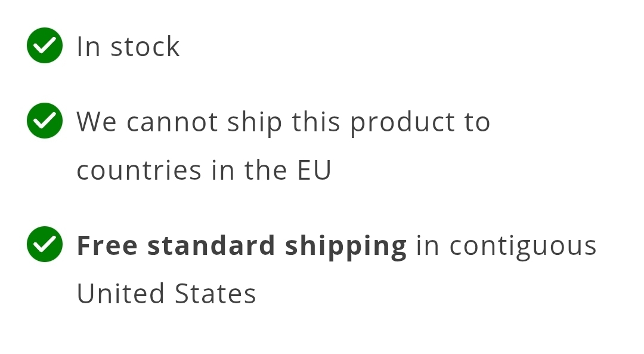
Task: Click the In stock status text
Action: pos(128,47)
